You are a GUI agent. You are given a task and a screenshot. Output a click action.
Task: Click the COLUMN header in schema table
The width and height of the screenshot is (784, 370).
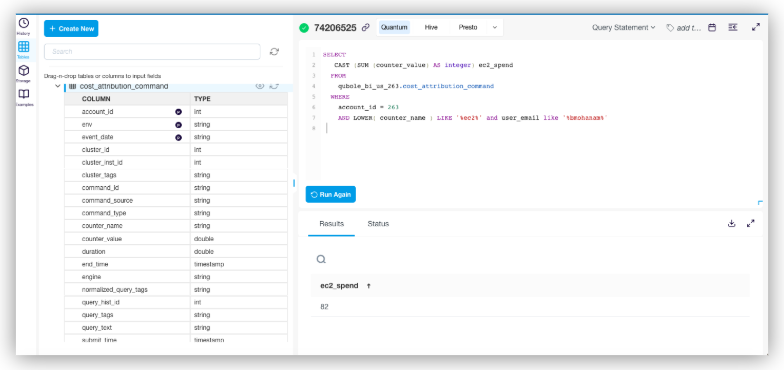point(96,99)
